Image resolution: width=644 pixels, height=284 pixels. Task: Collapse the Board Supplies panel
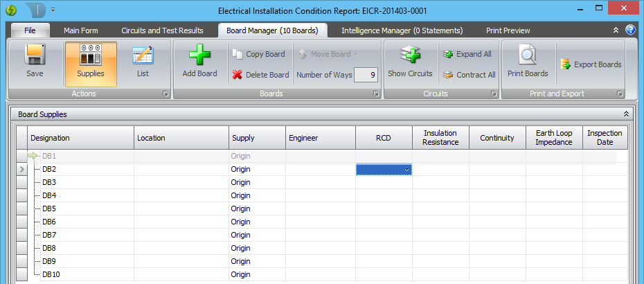click(x=626, y=114)
